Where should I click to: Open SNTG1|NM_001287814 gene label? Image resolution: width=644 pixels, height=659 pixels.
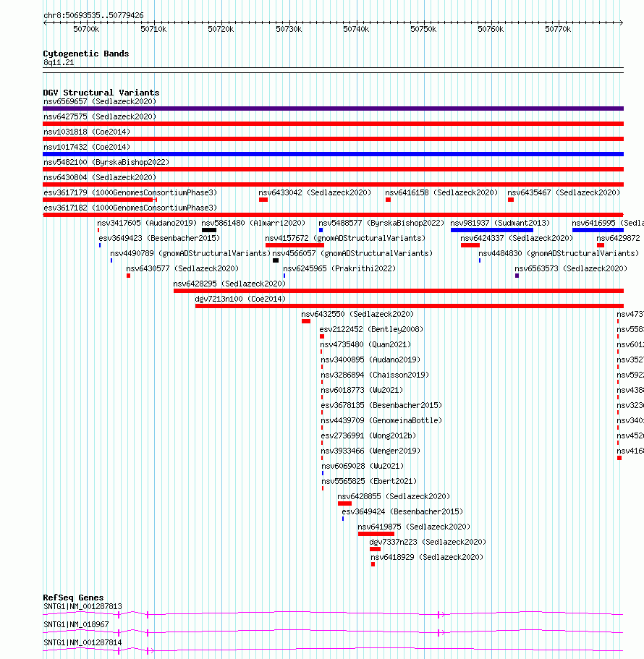tap(82, 642)
